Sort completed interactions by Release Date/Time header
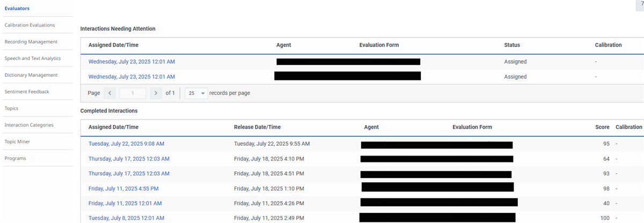This screenshot has width=644, height=223. point(257,127)
